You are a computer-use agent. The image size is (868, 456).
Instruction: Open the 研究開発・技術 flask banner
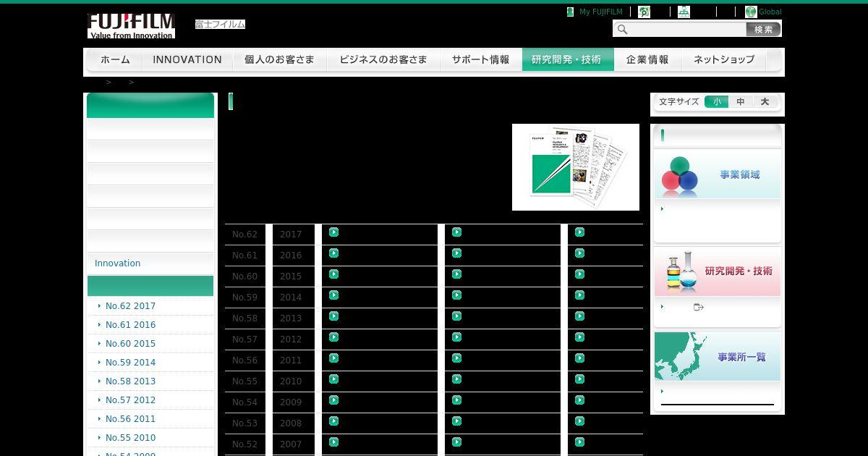pos(718,271)
